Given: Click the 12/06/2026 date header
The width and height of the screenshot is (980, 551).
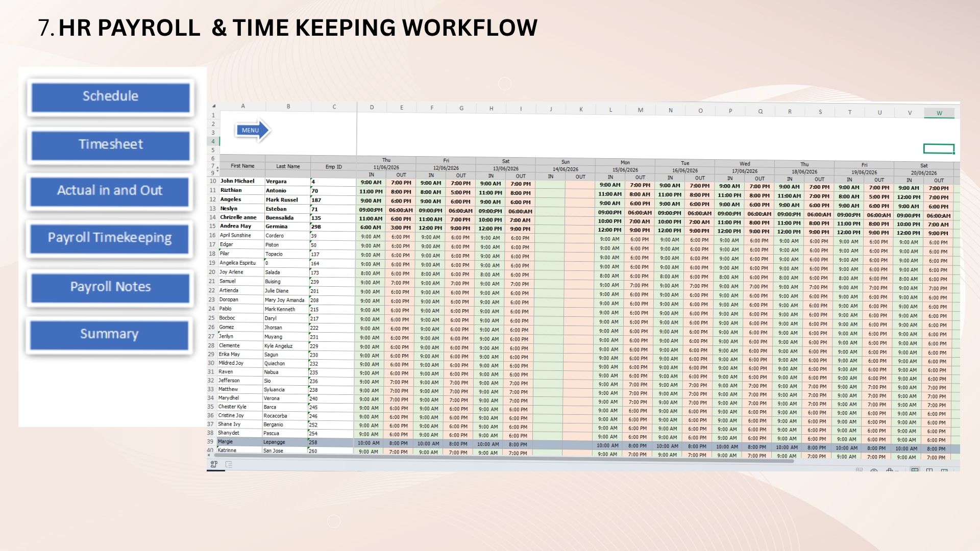Looking at the screenshot, I should [x=446, y=168].
